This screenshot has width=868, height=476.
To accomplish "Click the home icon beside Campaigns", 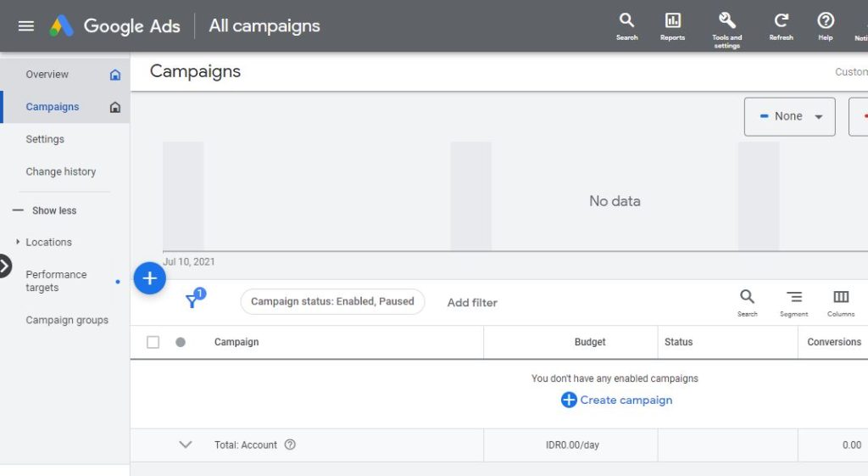I will click(x=115, y=107).
